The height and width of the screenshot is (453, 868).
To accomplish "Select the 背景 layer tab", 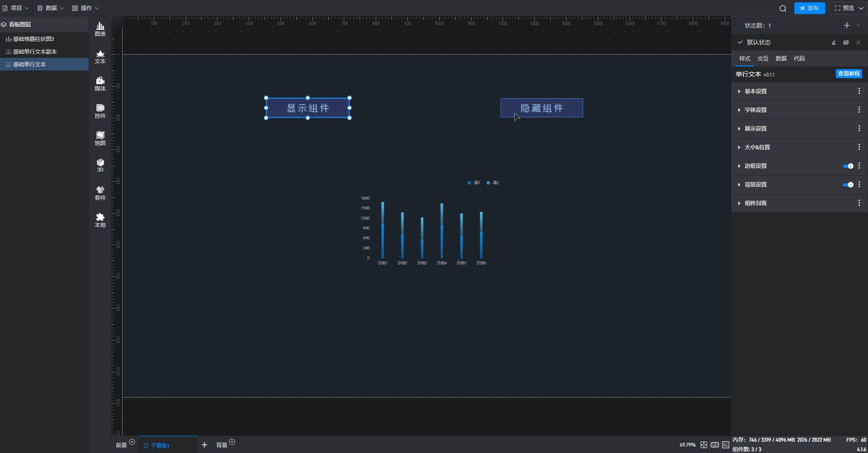I will (222, 445).
